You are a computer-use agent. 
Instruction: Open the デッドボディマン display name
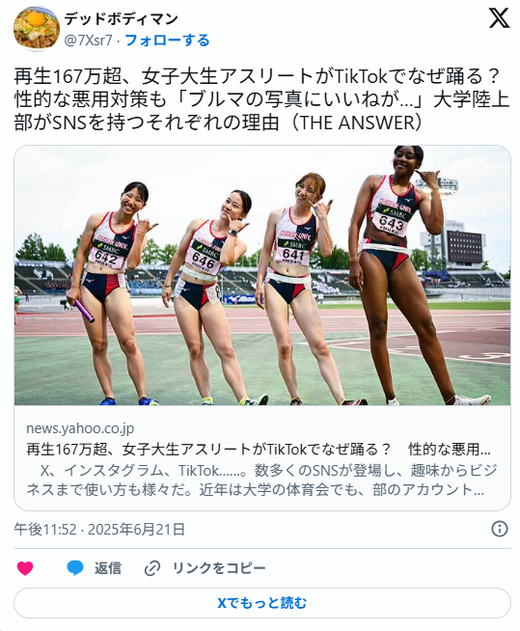coord(121,19)
